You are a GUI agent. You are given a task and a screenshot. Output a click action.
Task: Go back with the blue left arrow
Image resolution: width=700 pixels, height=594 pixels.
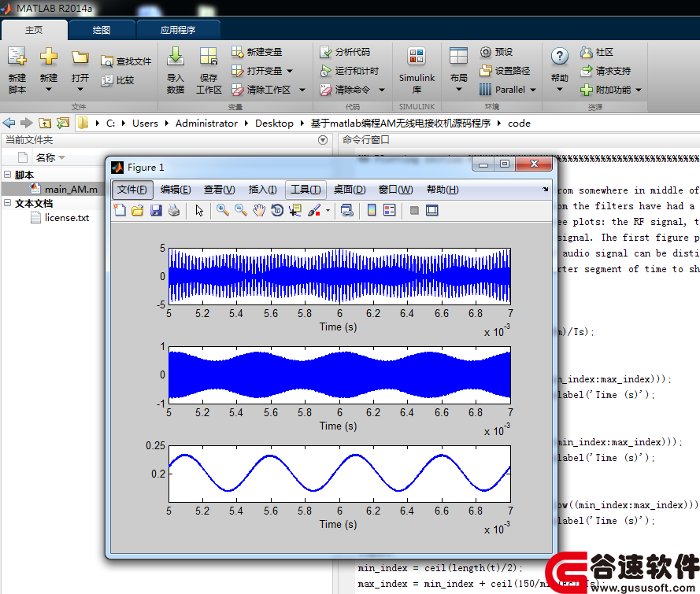[9, 123]
